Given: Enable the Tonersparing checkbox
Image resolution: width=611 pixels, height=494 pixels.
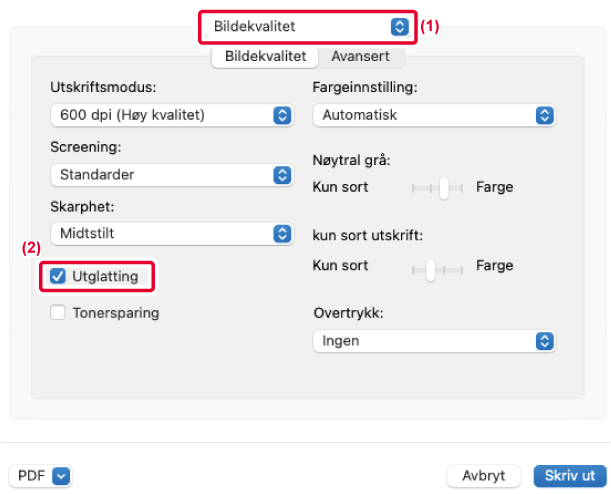Looking at the screenshot, I should tap(58, 313).
